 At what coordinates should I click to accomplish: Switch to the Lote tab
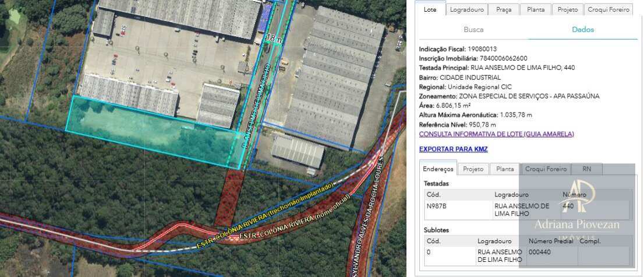430,9
